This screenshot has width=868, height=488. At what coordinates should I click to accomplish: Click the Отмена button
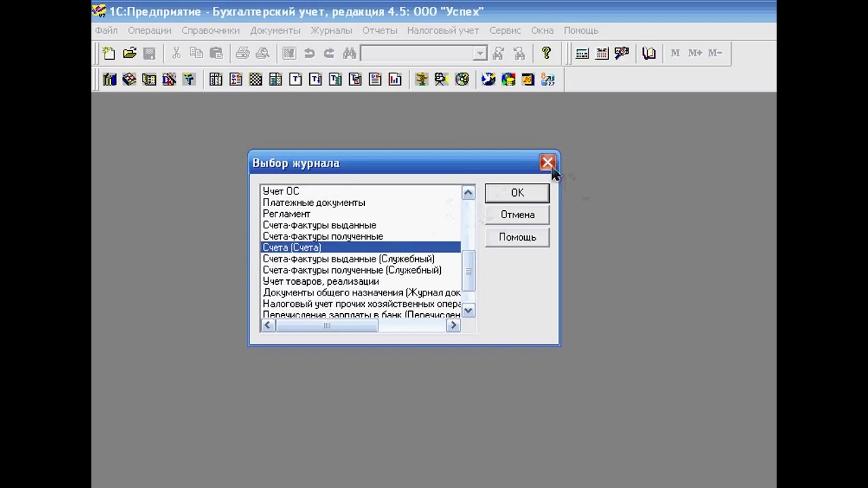point(517,215)
